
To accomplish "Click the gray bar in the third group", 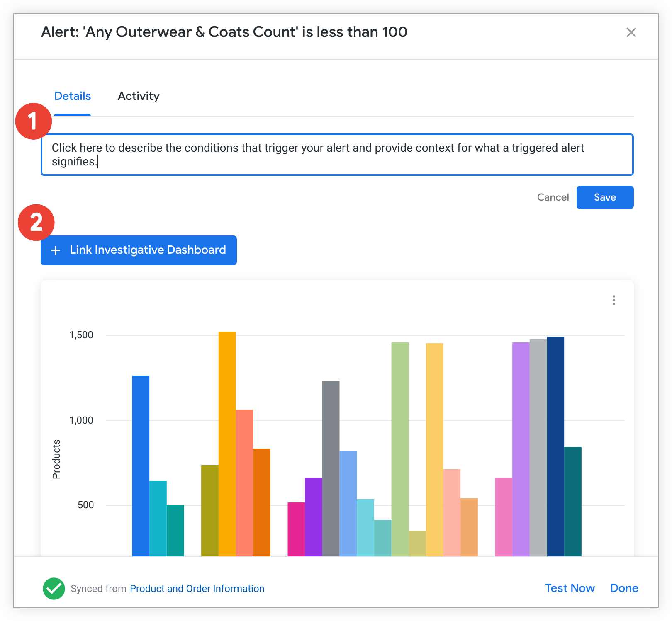I will [x=331, y=468].
